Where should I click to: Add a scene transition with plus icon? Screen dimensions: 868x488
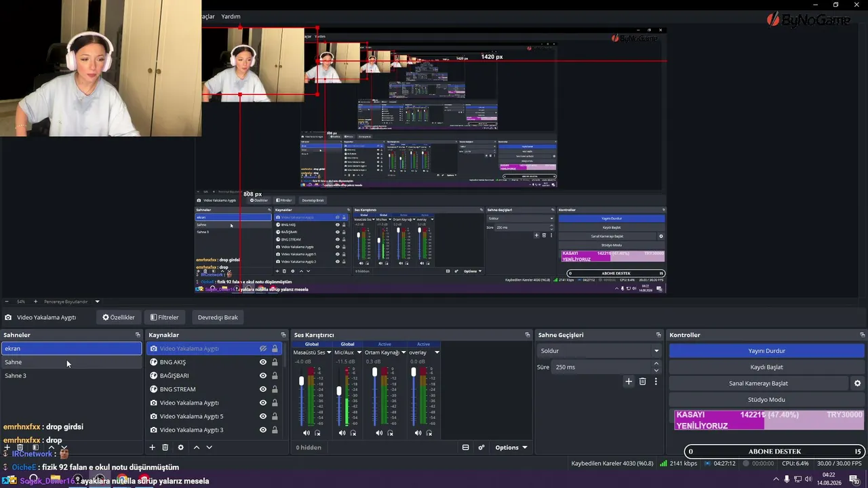pyautogui.click(x=629, y=382)
